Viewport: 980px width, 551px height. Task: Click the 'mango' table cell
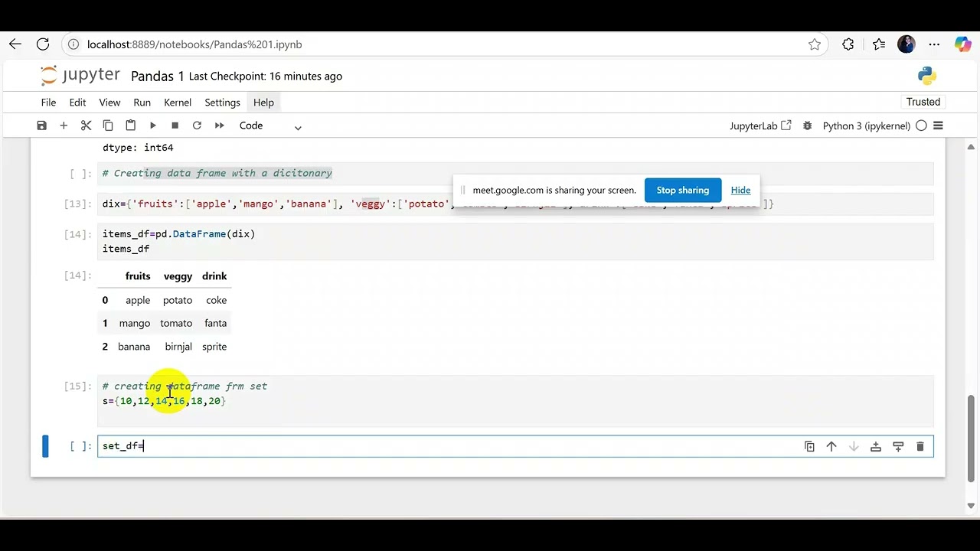pos(134,323)
